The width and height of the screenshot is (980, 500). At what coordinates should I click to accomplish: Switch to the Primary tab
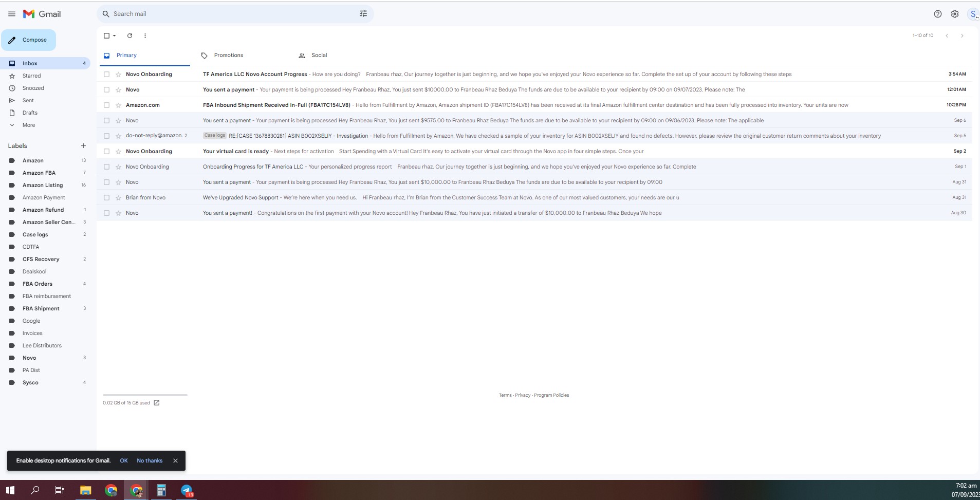coord(145,55)
